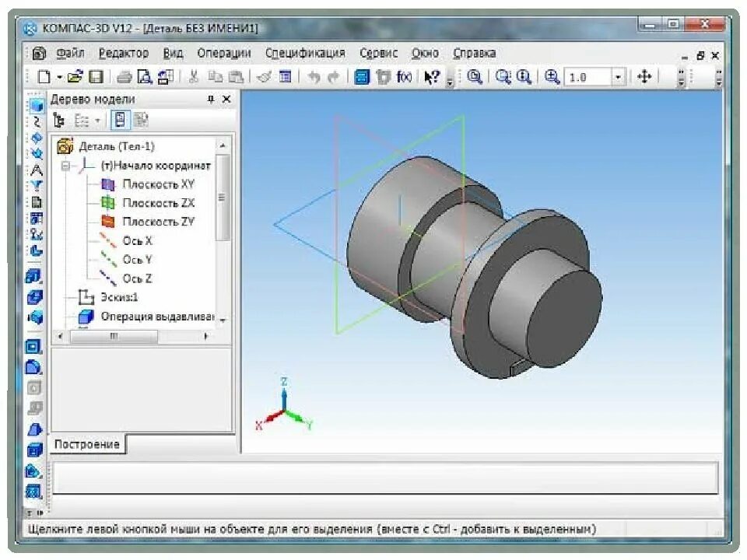Screen dimensions: 747x560
Task: Select Плоскость ZY in model tree
Action: coord(158,222)
